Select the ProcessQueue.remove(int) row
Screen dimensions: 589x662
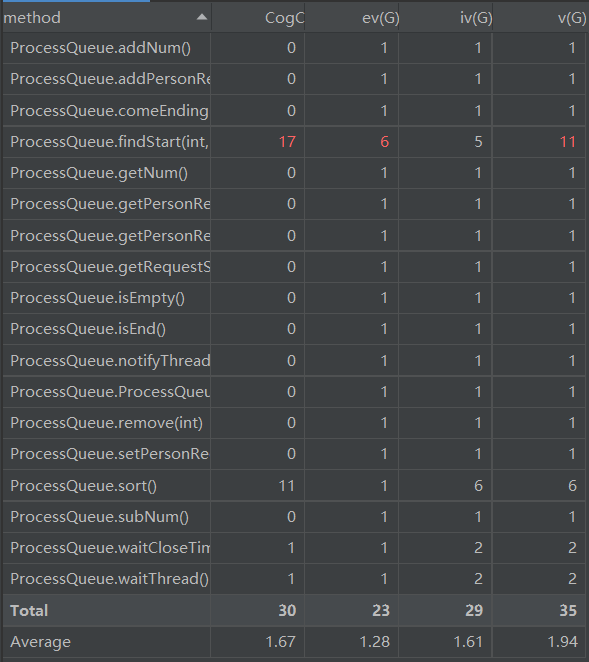(294, 423)
